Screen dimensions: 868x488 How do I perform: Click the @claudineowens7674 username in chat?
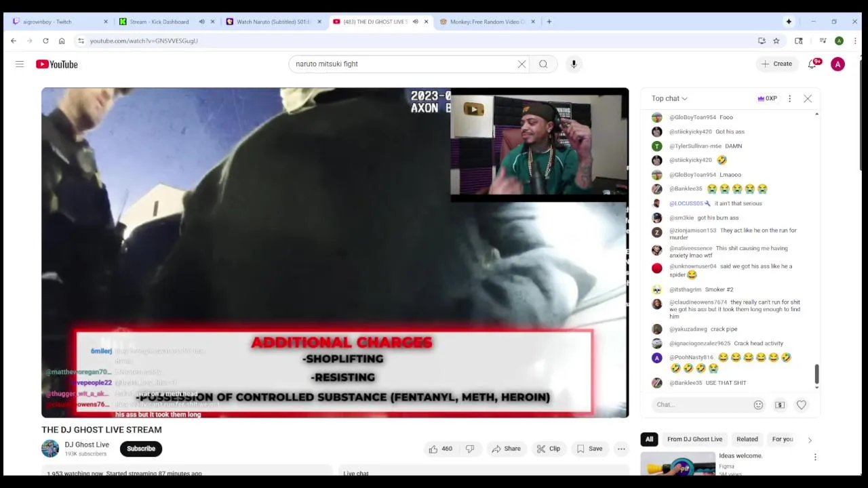click(698, 302)
